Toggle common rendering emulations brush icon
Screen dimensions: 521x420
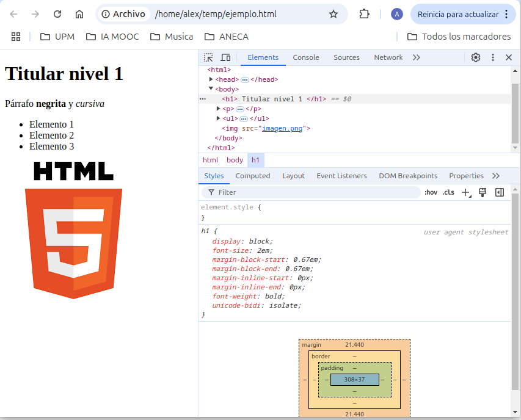pyautogui.click(x=483, y=192)
